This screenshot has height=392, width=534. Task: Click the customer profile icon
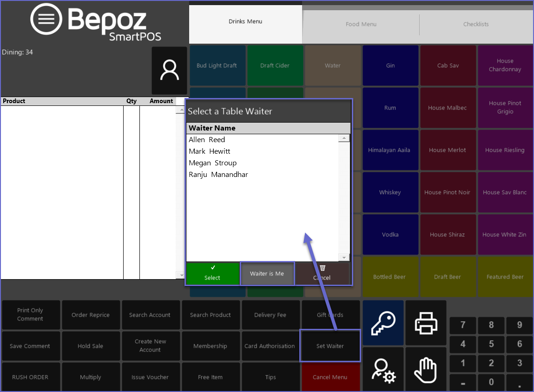pos(169,71)
